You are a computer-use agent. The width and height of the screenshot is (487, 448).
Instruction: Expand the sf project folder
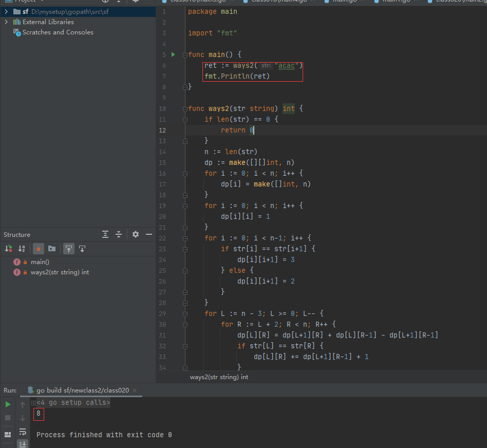pos(6,12)
